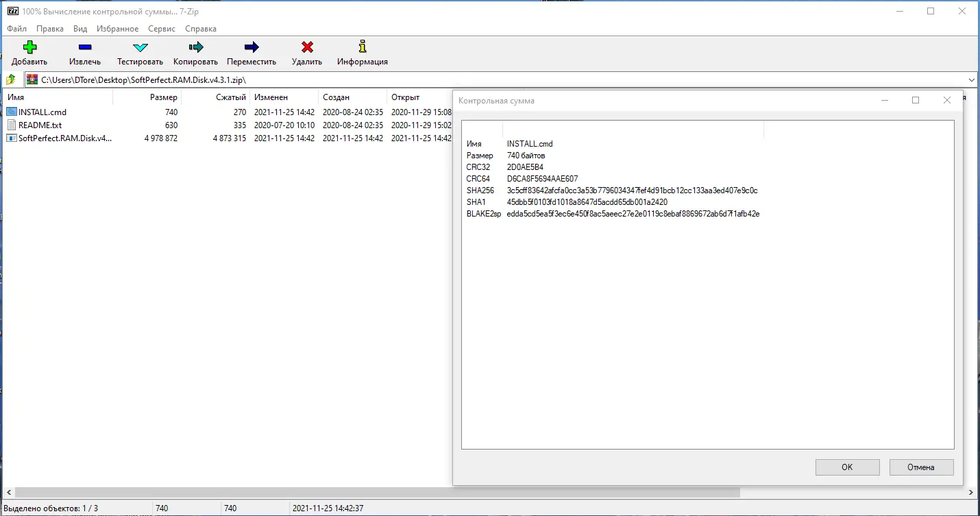This screenshot has height=516, width=980.
Task: Click the SoftPerfect.RAM.Disk installer file icon
Action: point(12,138)
